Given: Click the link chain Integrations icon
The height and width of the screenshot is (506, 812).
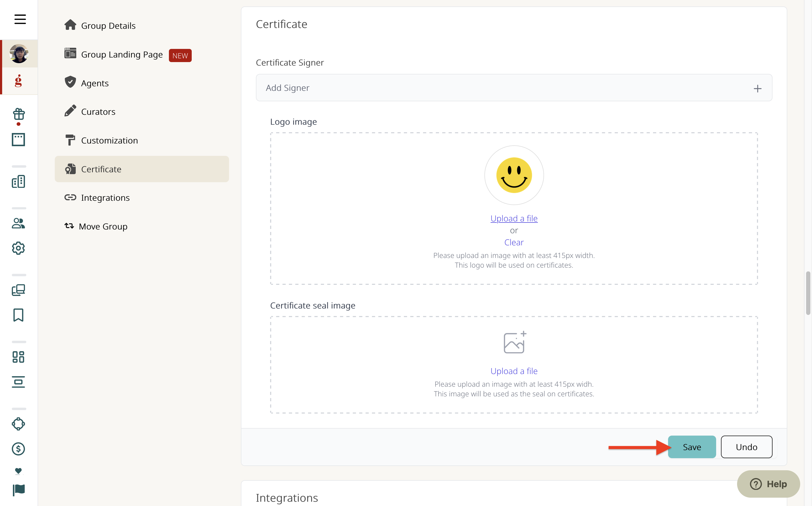Looking at the screenshot, I should pyautogui.click(x=70, y=198).
